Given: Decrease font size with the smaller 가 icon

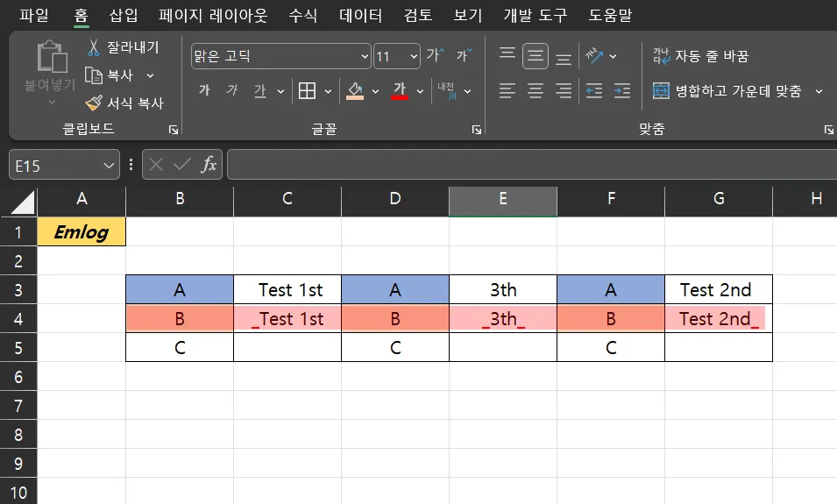Looking at the screenshot, I should [464, 55].
